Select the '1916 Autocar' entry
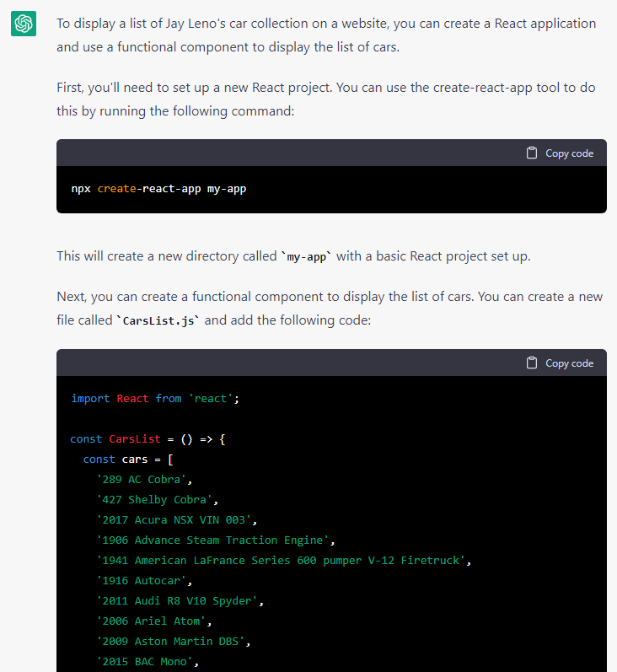The height and width of the screenshot is (672, 617). click(144, 581)
